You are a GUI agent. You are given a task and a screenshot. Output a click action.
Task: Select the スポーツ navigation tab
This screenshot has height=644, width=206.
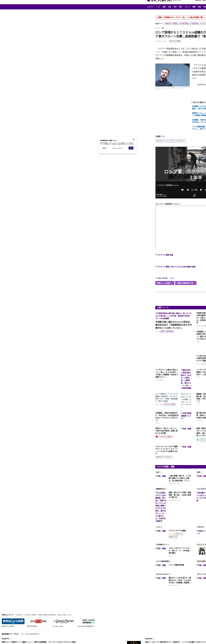tap(187, 7)
